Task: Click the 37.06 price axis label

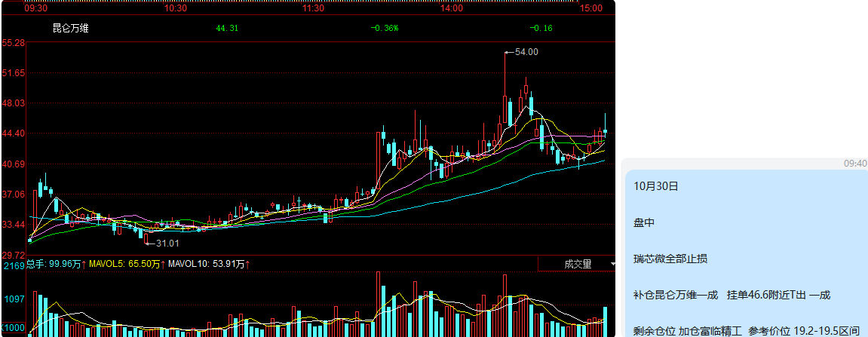Action: (x=14, y=195)
